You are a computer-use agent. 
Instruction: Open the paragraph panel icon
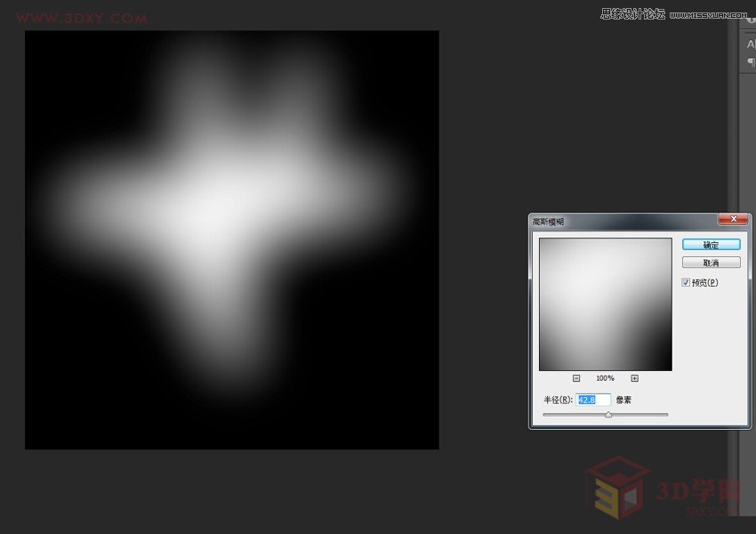coord(752,61)
